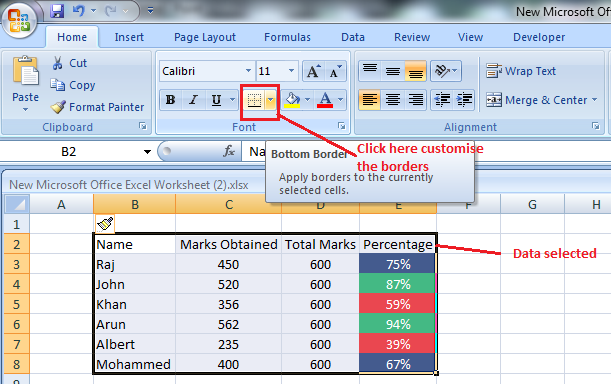Apply red Font Color to text

[x=325, y=100]
